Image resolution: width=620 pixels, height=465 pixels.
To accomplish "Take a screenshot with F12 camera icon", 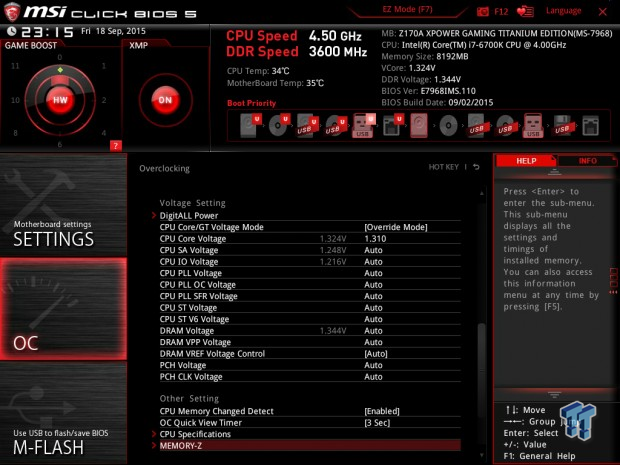I will pos(483,11).
